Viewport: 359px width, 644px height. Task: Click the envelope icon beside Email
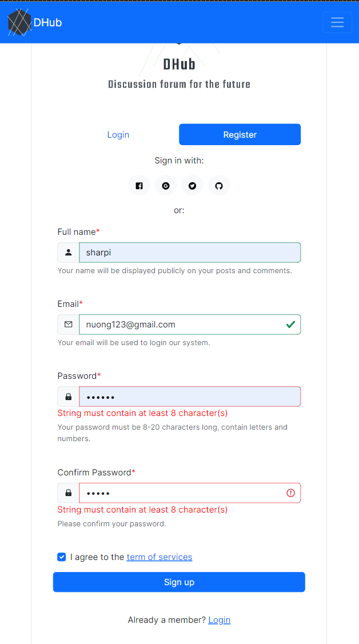coord(69,325)
